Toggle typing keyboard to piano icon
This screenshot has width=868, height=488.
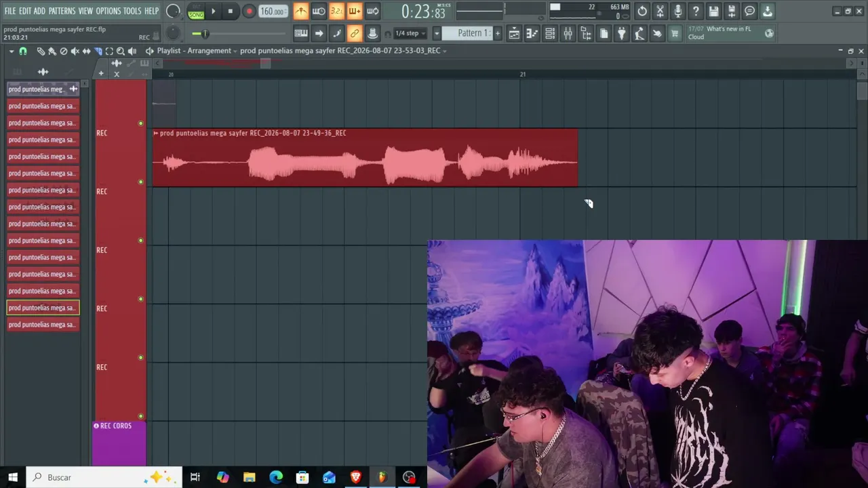(301, 33)
